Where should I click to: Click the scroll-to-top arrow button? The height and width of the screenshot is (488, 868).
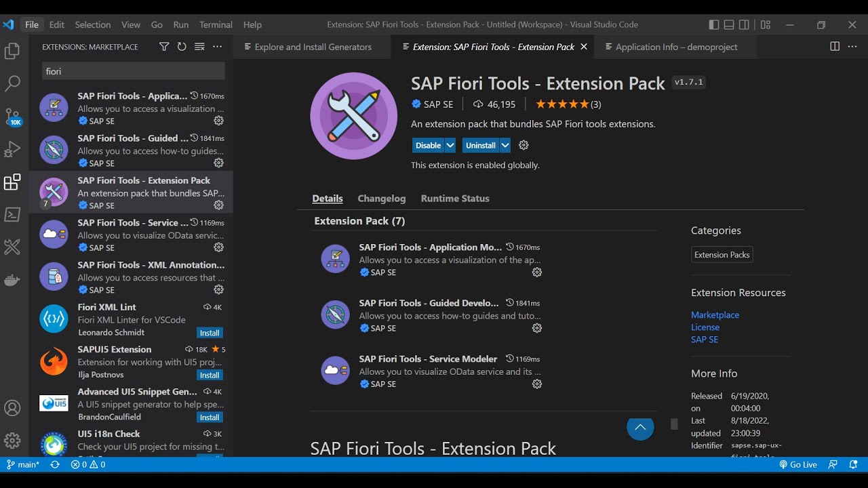640,427
